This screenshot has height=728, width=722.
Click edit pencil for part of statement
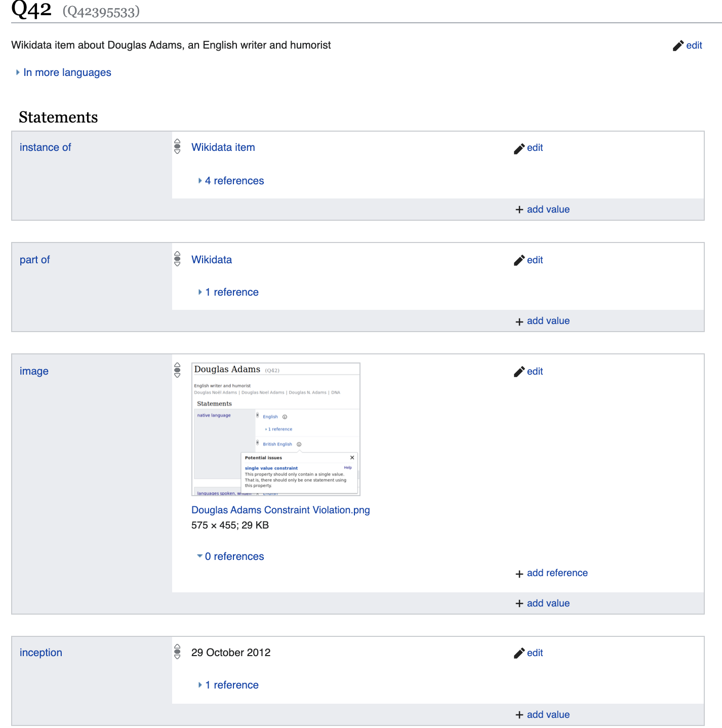click(x=519, y=261)
